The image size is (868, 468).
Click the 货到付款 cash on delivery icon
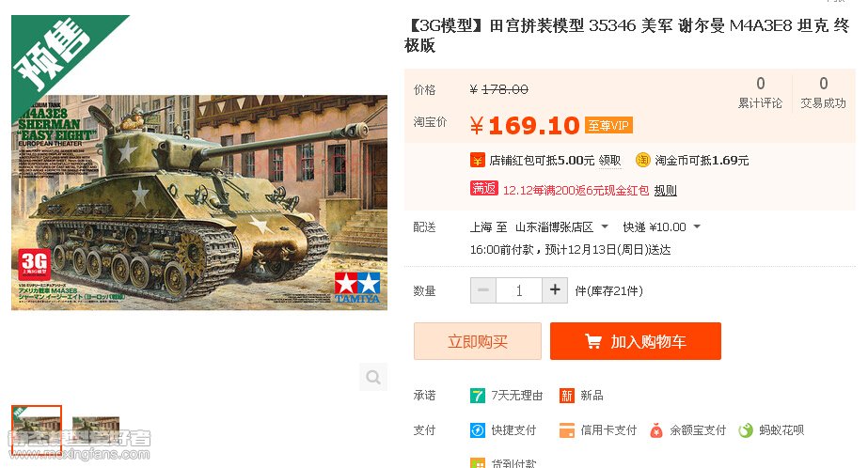click(x=477, y=463)
